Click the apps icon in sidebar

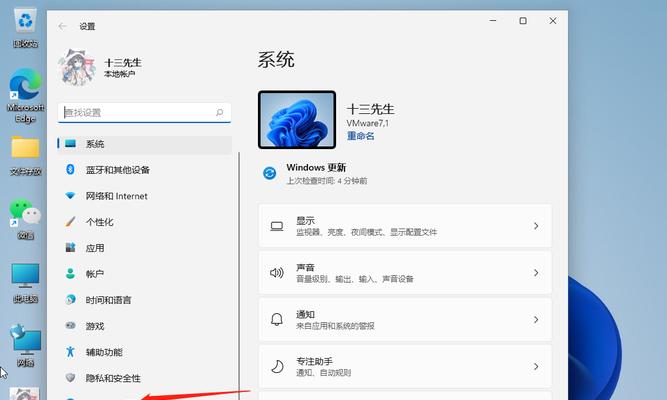coord(70,247)
